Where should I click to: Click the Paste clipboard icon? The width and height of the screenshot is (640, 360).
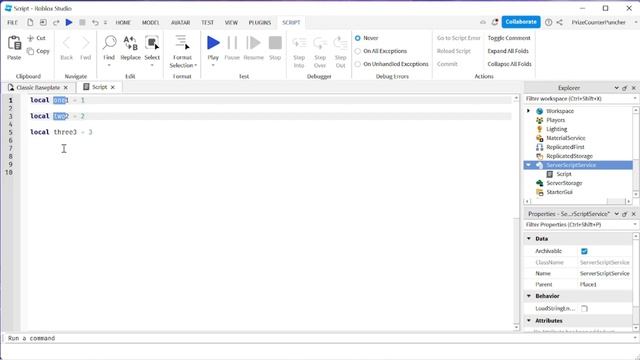coord(14,43)
